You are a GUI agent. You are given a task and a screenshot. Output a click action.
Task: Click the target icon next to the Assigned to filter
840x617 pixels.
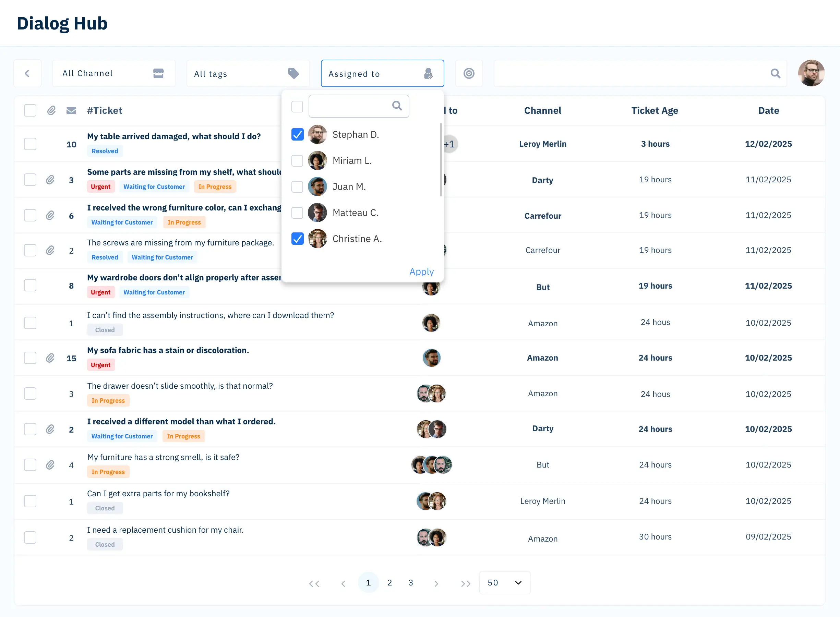(469, 73)
